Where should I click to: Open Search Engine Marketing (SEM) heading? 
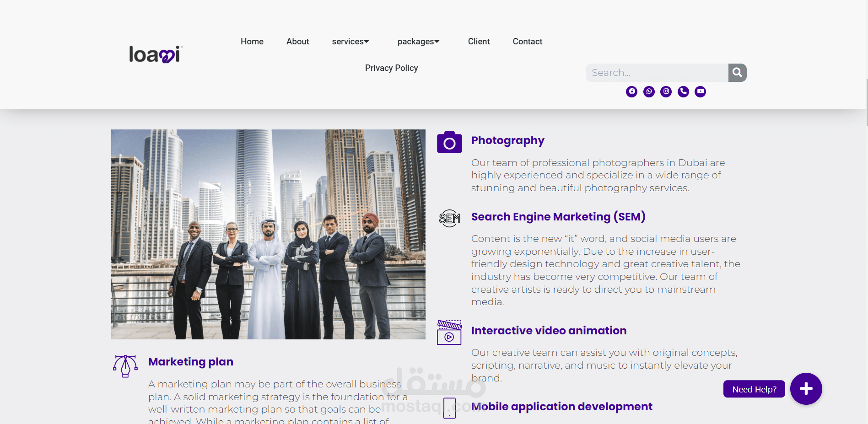point(558,217)
